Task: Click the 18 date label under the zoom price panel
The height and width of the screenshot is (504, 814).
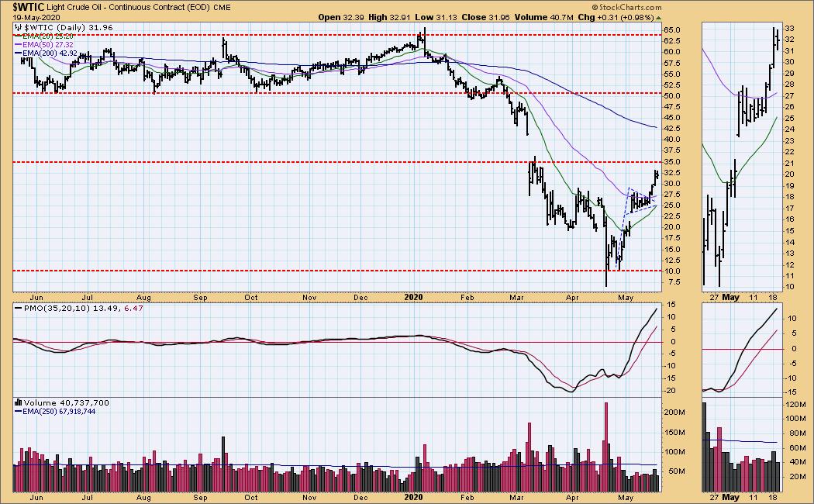Action: [x=772, y=298]
